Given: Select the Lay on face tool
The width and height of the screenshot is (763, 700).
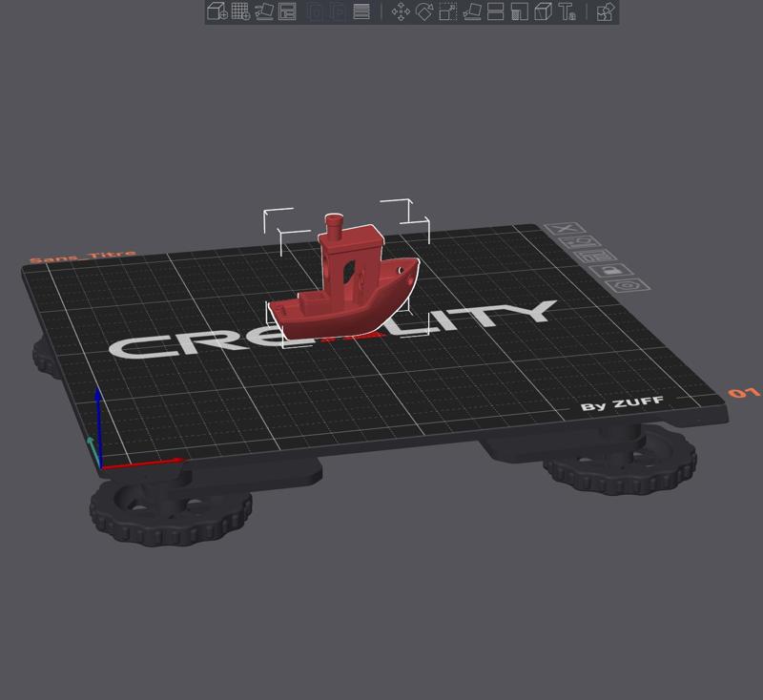Looking at the screenshot, I should point(472,11).
